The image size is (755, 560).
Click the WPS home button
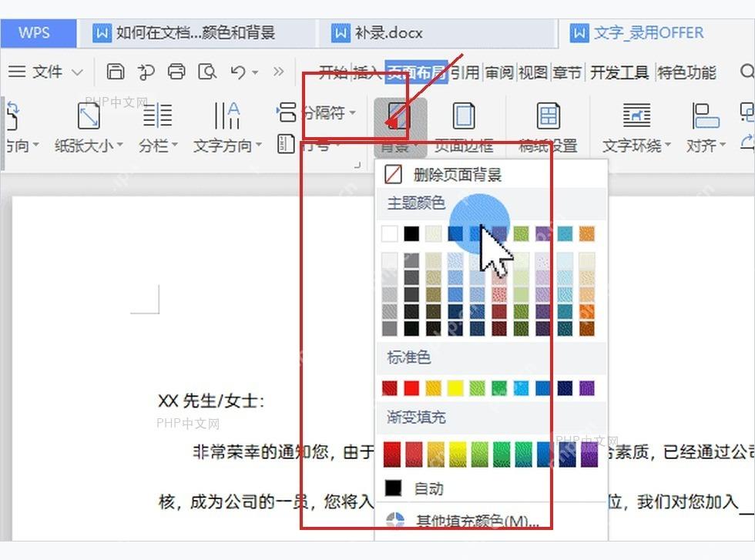pyautogui.click(x=39, y=33)
